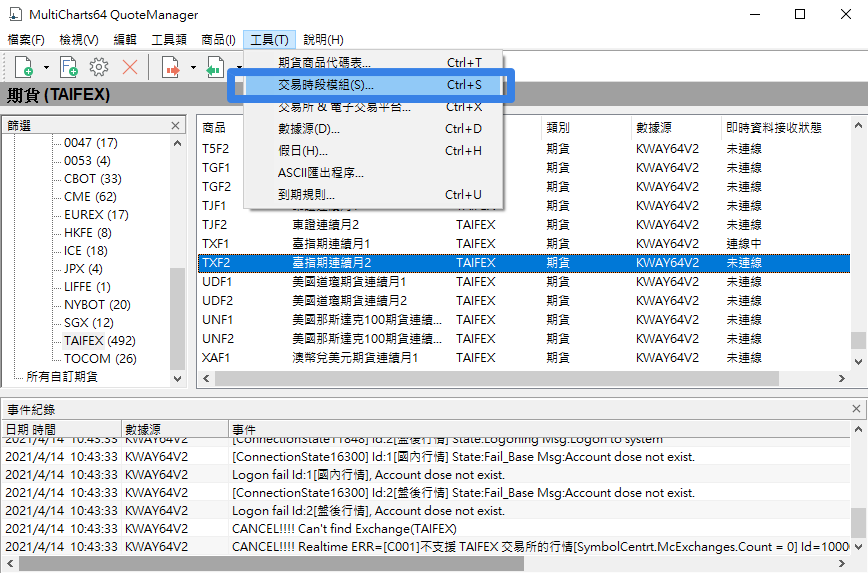Select TOCOM (26) in filter tree
This screenshot has width=868, height=573.
coord(100,359)
